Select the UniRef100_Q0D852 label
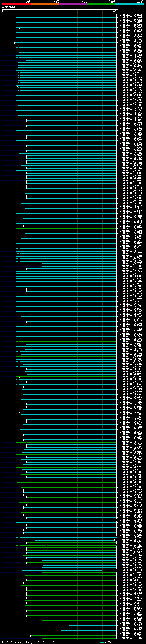Image resolution: width=146 pixels, height=644 pixels. coord(131,263)
